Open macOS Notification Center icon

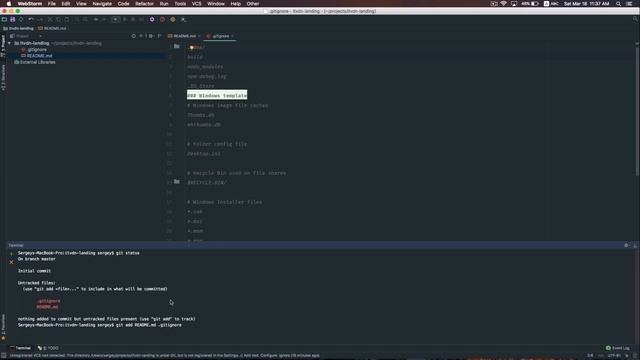coord(629,4)
